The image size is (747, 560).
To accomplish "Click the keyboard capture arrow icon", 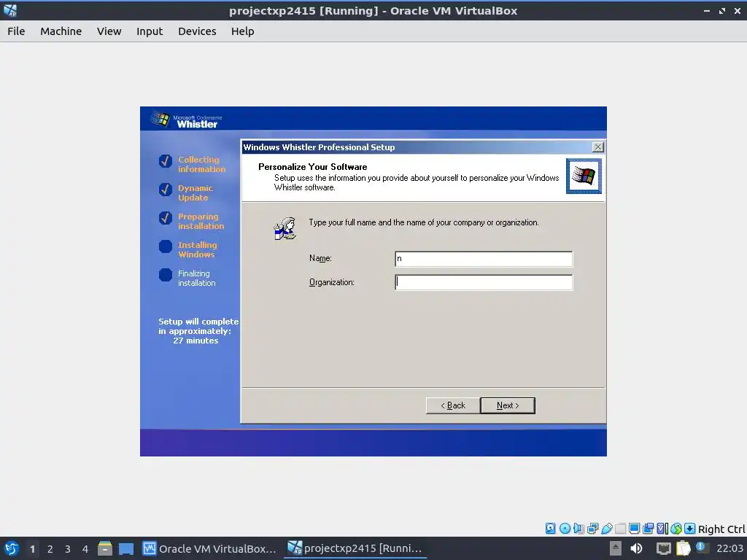I will tap(690, 528).
